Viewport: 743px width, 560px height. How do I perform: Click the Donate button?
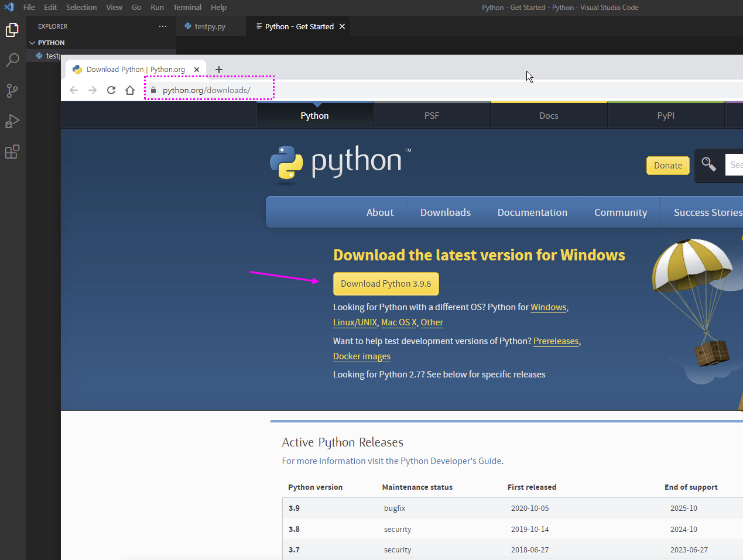pyautogui.click(x=668, y=166)
